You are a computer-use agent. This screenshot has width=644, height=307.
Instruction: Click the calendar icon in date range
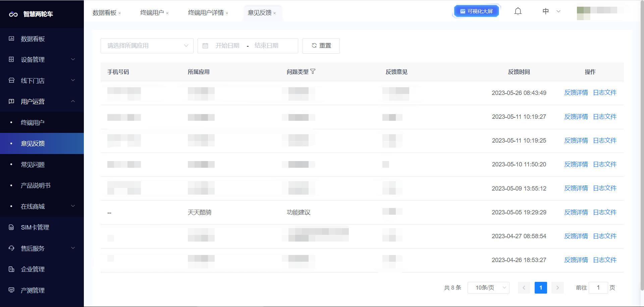click(206, 46)
